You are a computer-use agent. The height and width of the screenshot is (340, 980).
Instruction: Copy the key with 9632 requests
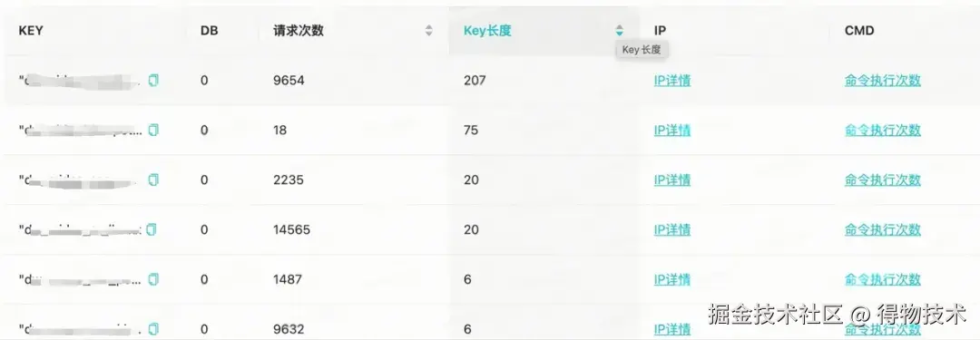point(153,329)
